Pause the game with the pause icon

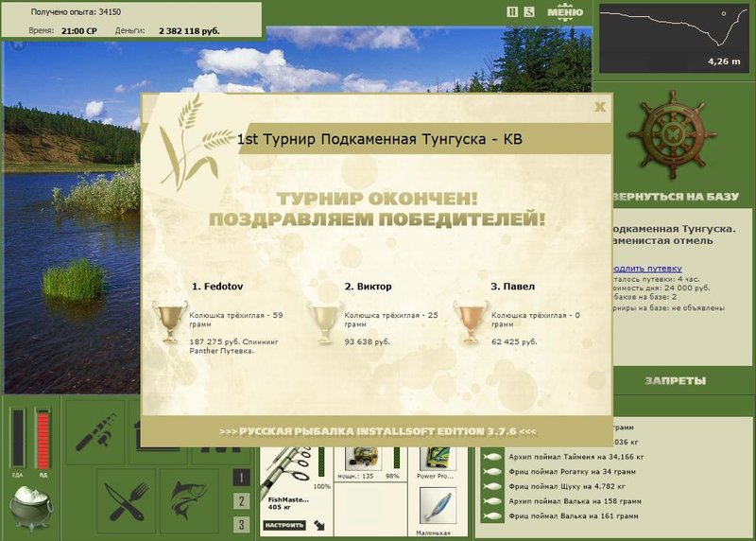[512, 11]
